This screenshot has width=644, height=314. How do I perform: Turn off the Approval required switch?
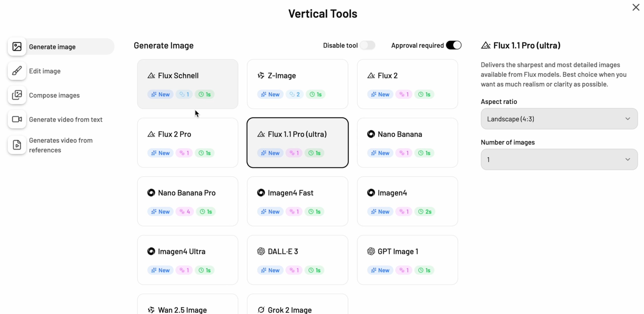[454, 45]
